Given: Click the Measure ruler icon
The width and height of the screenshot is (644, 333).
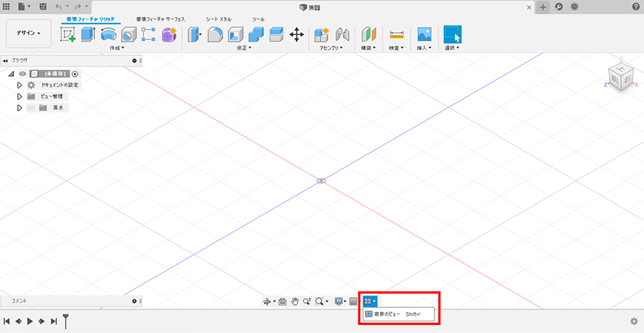Looking at the screenshot, I should point(396,34).
